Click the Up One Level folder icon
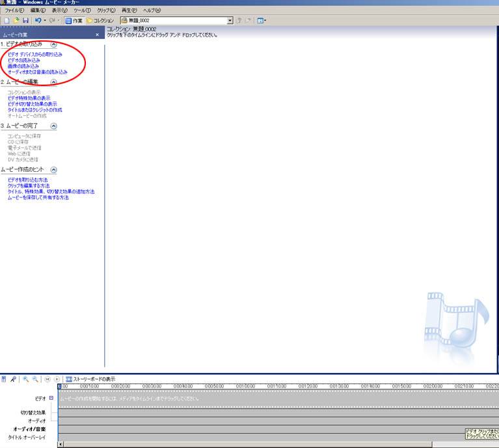Image resolution: width=499 pixels, height=448 pixels. pyautogui.click(x=239, y=20)
